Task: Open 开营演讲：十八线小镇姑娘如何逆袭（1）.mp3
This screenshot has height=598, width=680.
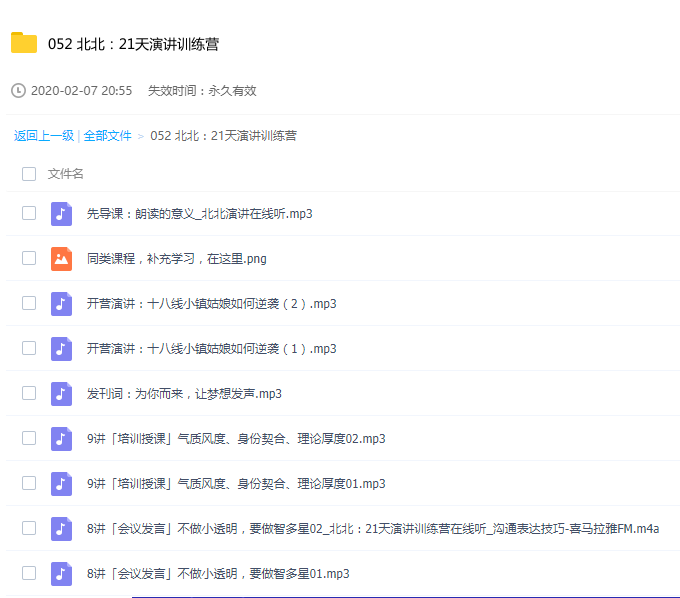Action: pos(212,349)
